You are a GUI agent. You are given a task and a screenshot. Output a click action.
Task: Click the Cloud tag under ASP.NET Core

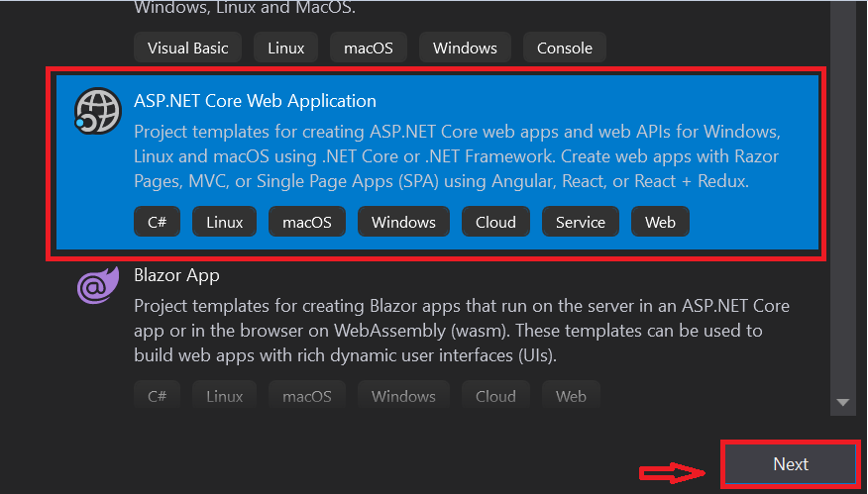click(495, 222)
